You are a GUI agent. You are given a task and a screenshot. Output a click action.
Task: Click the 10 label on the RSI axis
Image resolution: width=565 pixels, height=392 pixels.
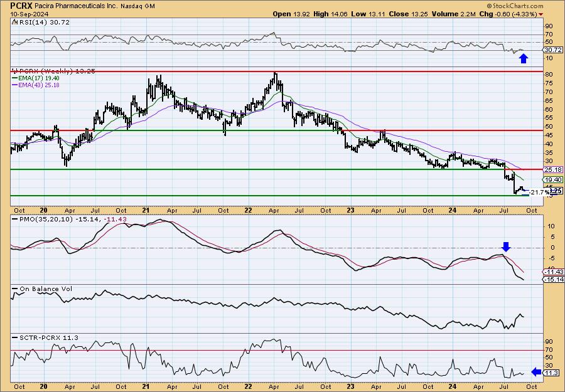pyautogui.click(x=549, y=58)
